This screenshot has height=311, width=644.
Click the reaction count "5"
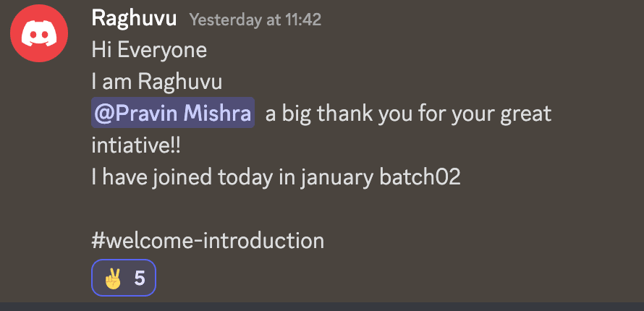tap(140, 278)
